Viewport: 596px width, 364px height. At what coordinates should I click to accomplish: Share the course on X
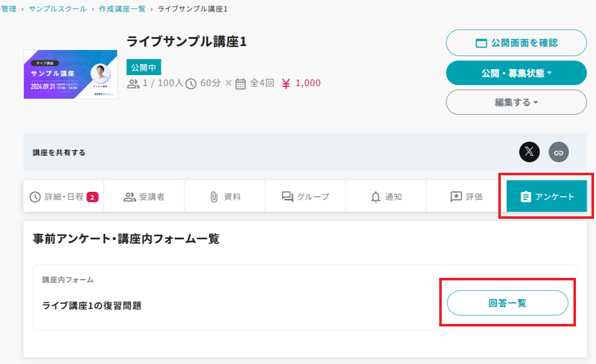click(x=529, y=152)
